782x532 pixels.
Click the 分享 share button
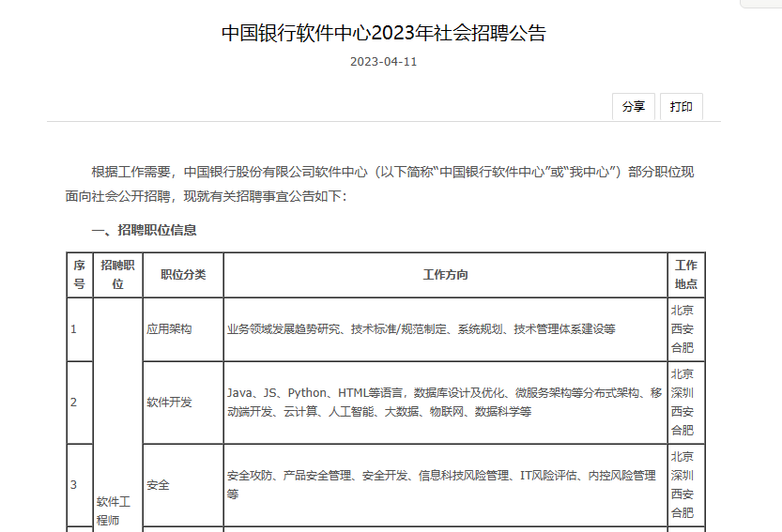tap(634, 107)
